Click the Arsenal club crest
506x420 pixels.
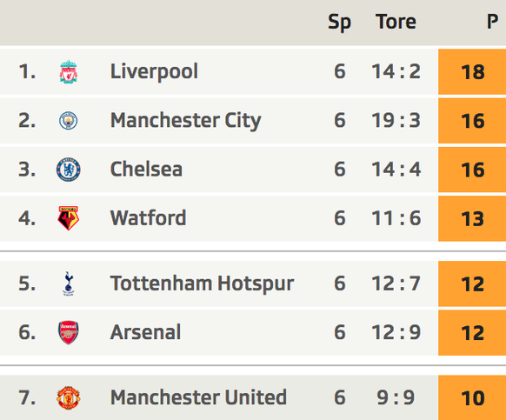click(x=69, y=332)
